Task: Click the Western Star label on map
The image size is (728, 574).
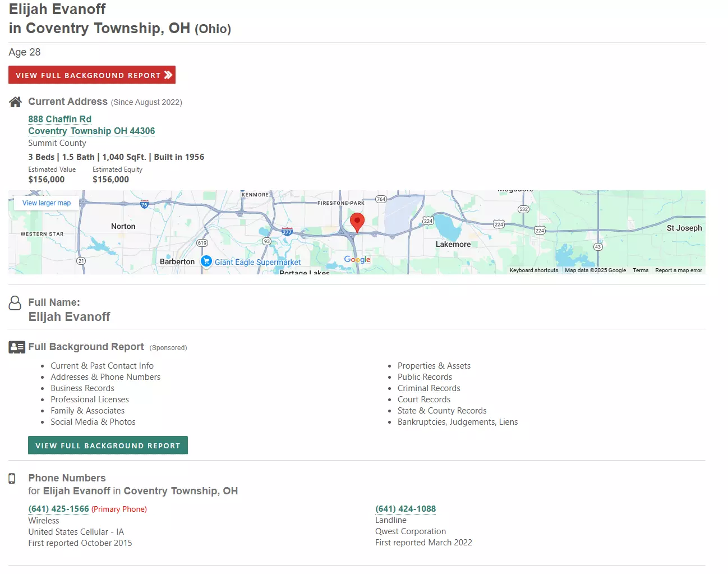Action: (42, 234)
